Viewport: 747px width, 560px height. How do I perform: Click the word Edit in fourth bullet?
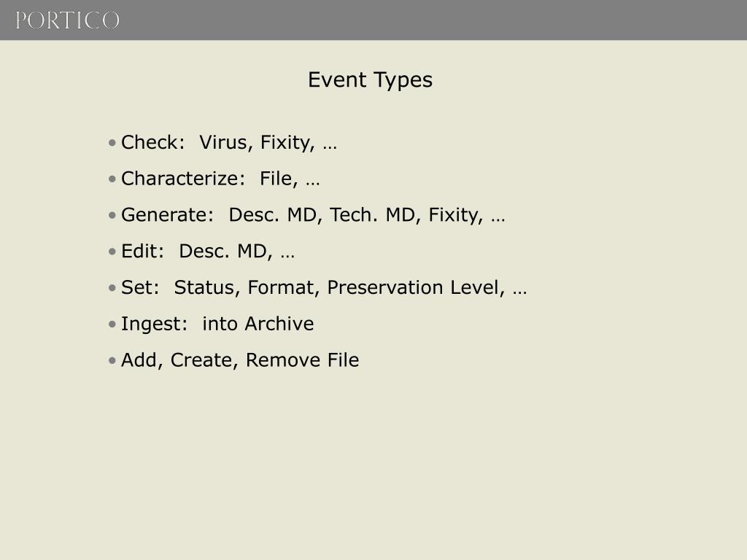tap(139, 251)
